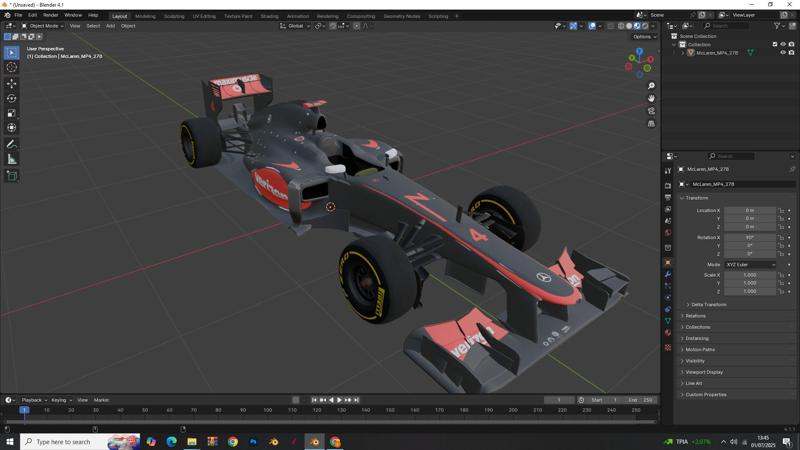Open the Render menu
The height and width of the screenshot is (450, 800).
coord(51,15)
